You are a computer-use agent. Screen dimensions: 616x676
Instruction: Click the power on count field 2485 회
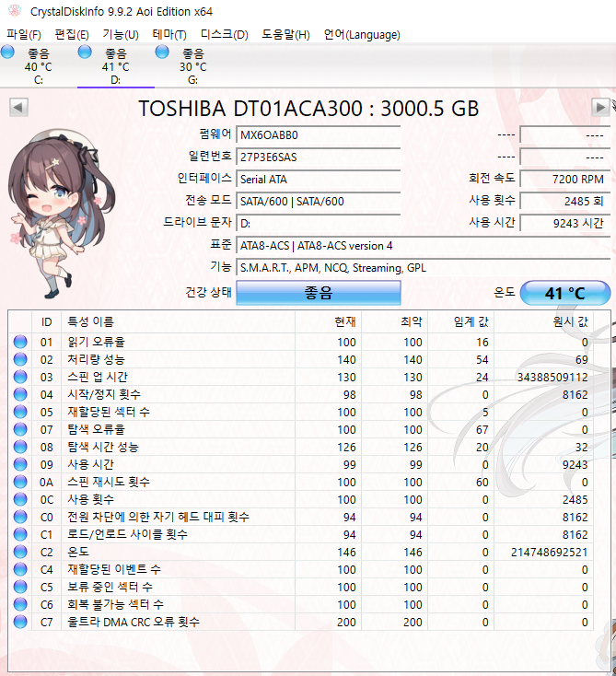pos(565,202)
